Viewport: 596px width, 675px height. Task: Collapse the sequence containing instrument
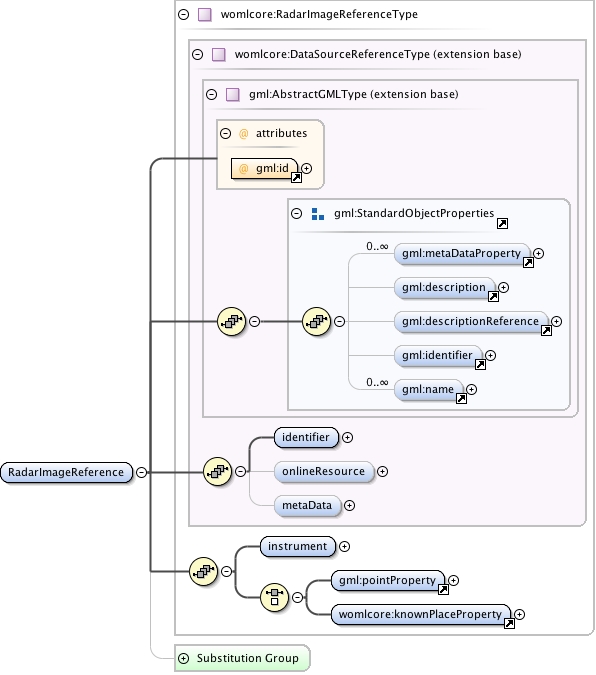point(227,572)
